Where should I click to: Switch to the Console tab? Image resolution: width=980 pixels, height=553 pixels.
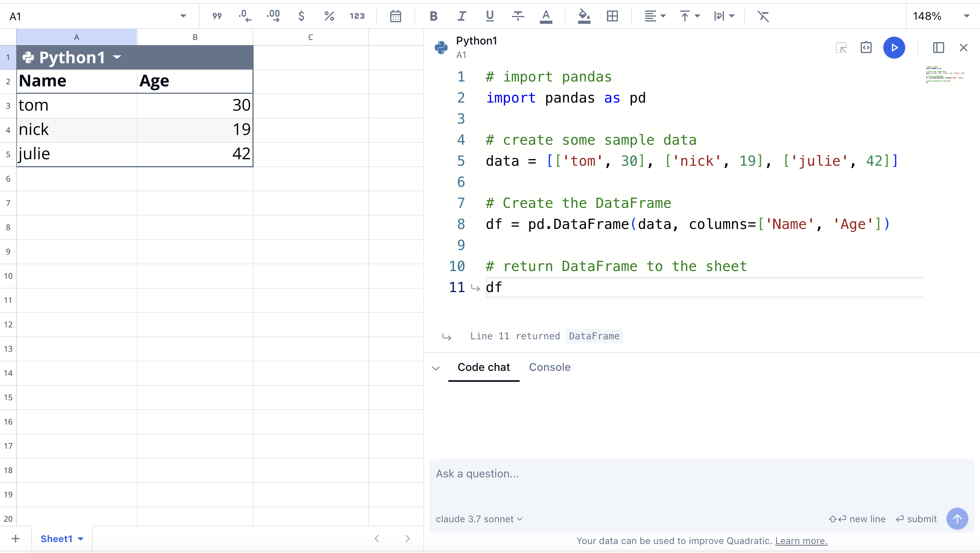point(549,367)
